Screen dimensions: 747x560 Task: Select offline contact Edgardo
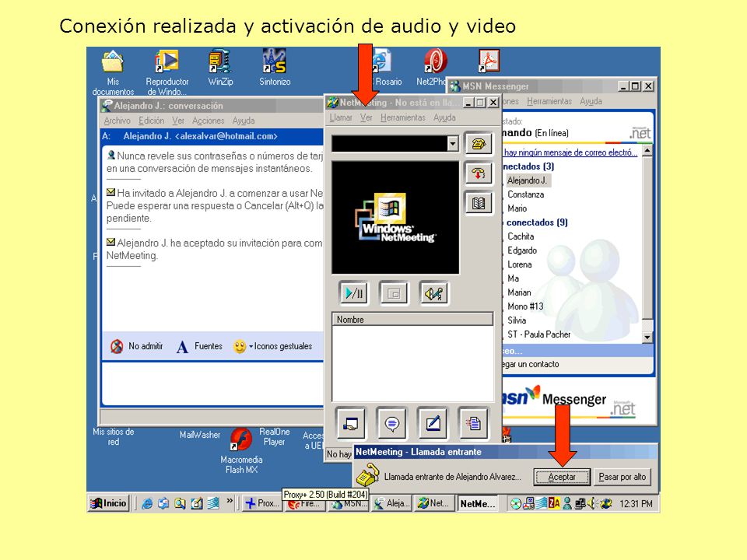(x=521, y=250)
